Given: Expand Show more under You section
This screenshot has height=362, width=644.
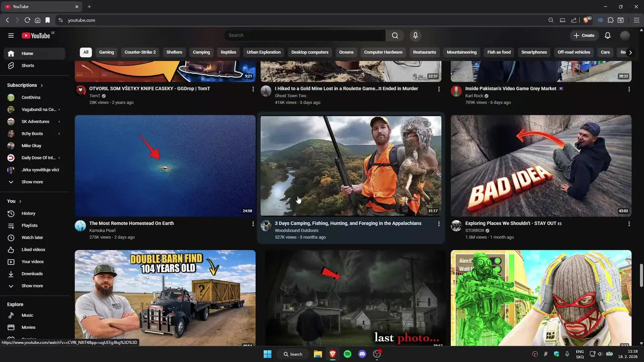Looking at the screenshot, I should tap(34, 286).
